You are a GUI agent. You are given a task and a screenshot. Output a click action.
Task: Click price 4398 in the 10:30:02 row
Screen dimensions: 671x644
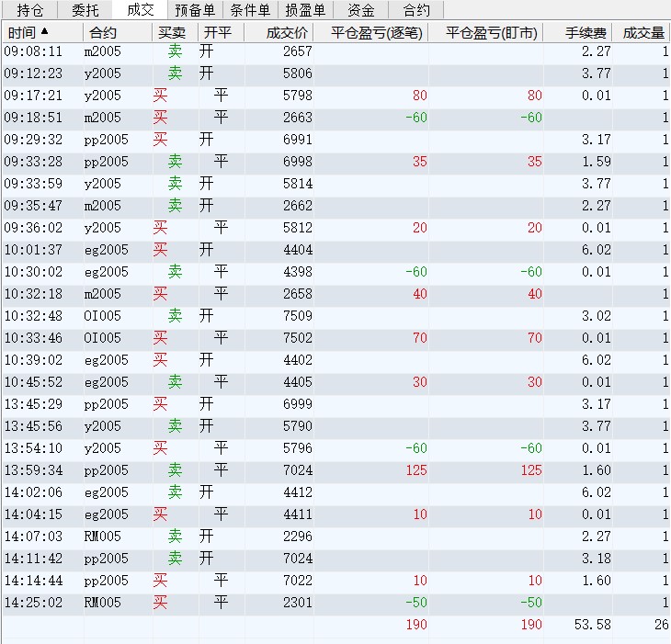point(298,272)
